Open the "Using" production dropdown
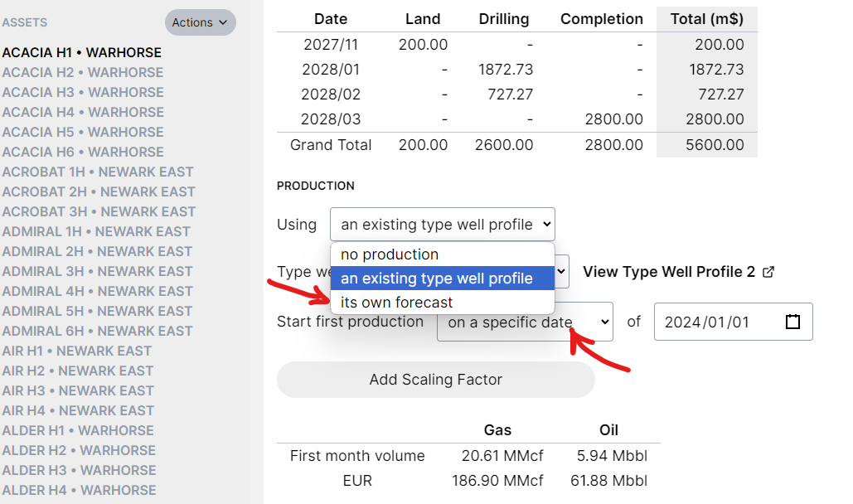The width and height of the screenshot is (853, 504). click(x=442, y=224)
